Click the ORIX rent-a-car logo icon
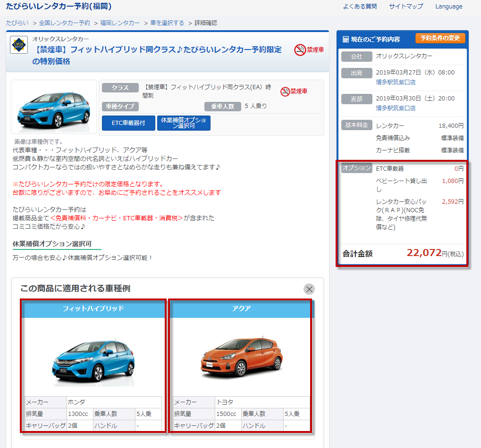This screenshot has height=448, width=481. [x=19, y=45]
